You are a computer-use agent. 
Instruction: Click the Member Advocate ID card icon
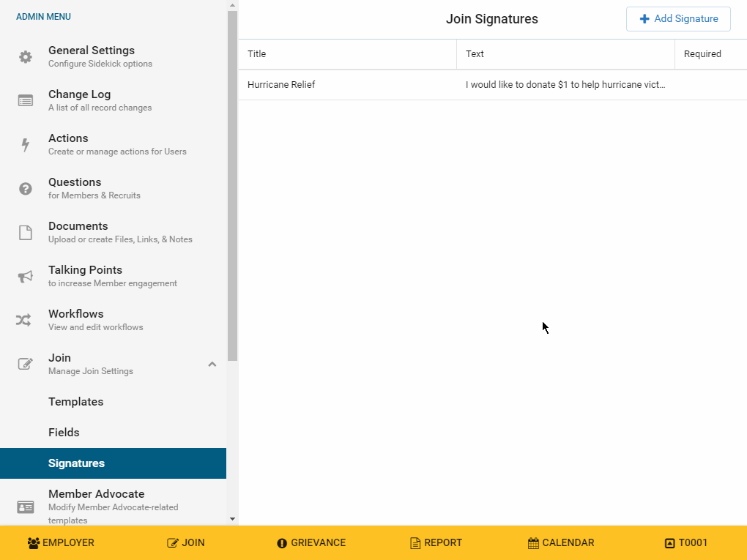click(x=26, y=507)
